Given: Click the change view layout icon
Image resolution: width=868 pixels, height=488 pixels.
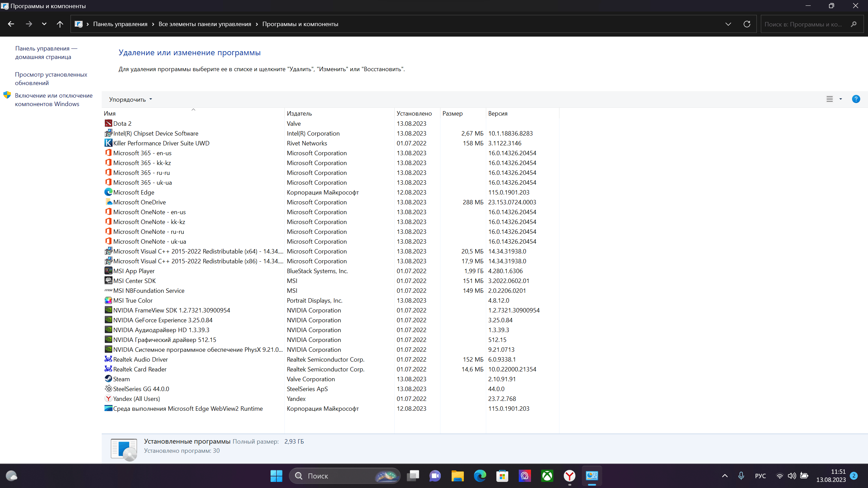Looking at the screenshot, I should coord(829,99).
